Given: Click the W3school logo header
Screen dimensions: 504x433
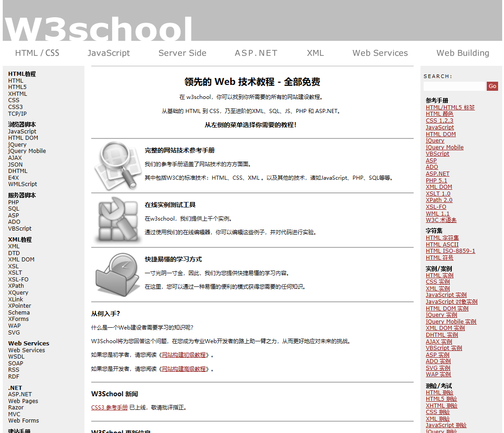Looking at the screenshot, I should point(99,28).
